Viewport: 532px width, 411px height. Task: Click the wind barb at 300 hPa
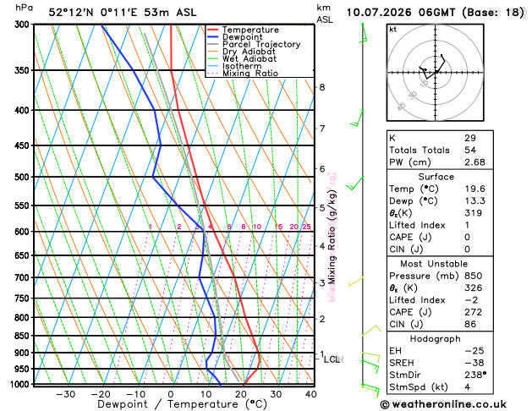(364, 33)
